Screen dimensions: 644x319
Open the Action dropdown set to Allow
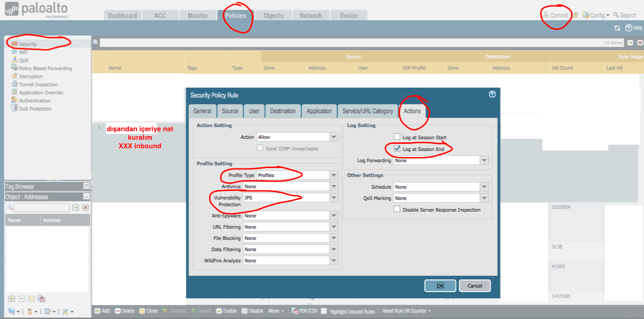click(x=334, y=137)
